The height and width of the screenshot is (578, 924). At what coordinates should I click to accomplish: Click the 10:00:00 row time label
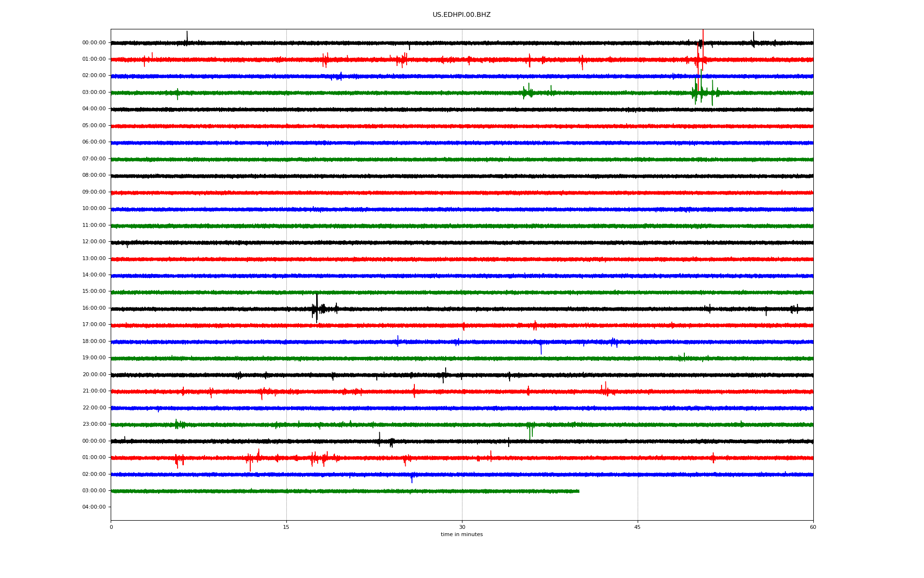[94, 209]
